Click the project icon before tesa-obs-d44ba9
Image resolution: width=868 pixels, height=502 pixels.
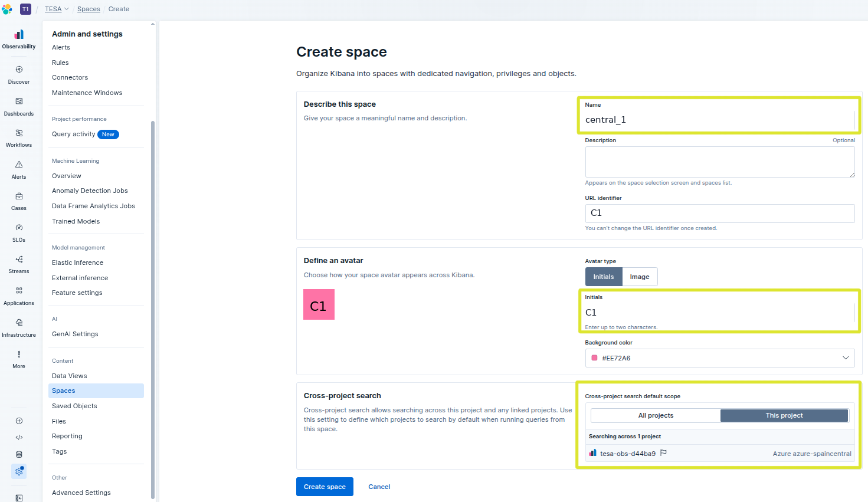tap(592, 453)
